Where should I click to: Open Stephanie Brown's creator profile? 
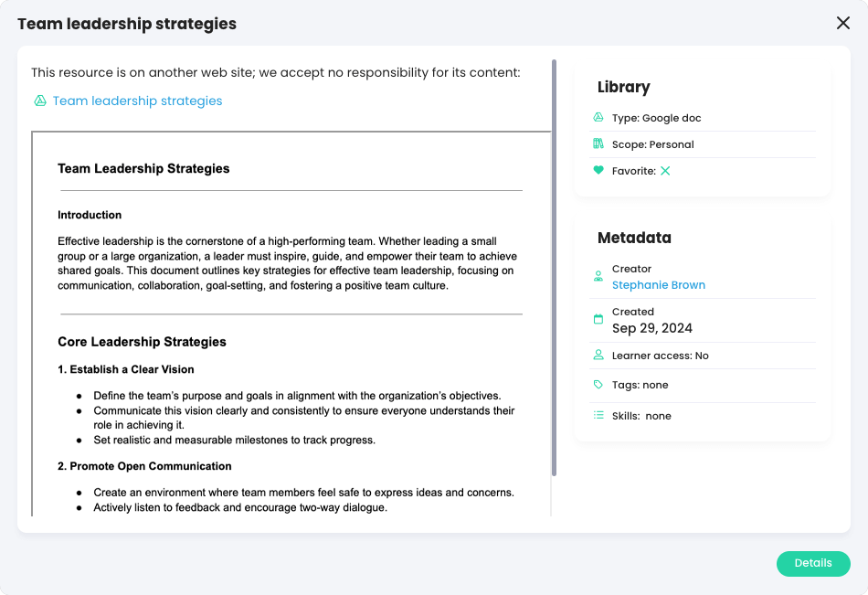coord(658,285)
